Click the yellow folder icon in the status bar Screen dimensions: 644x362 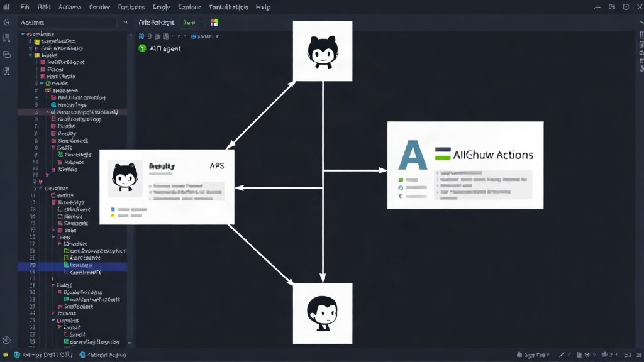tap(6, 355)
